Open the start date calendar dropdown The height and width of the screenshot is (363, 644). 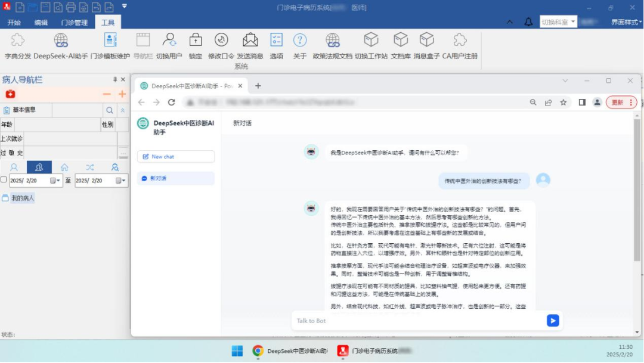[x=55, y=180]
